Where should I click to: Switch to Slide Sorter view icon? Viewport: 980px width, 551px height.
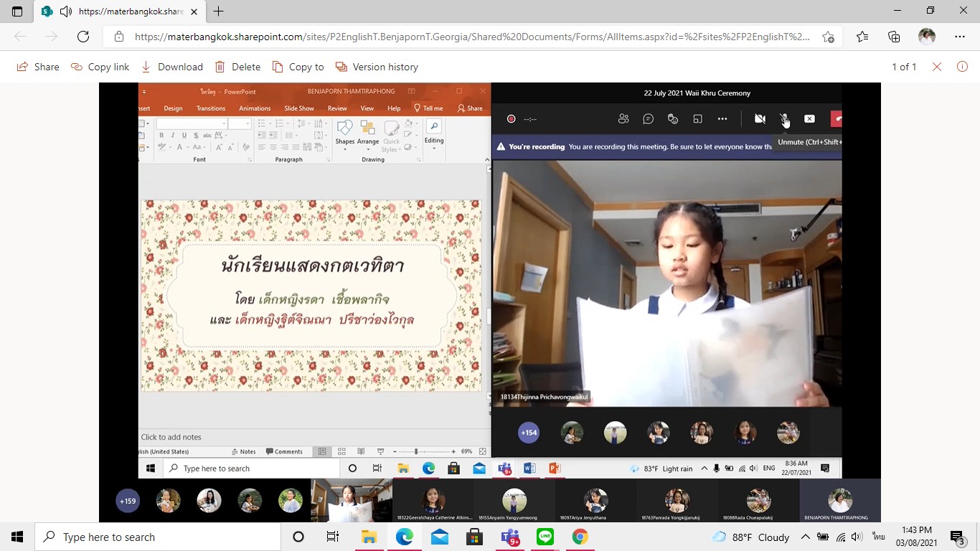(341, 451)
